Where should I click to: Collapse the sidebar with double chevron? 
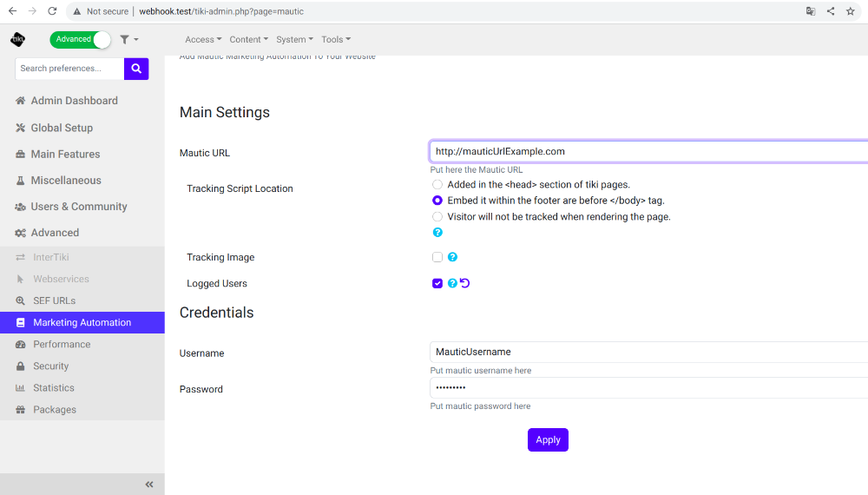(149, 485)
